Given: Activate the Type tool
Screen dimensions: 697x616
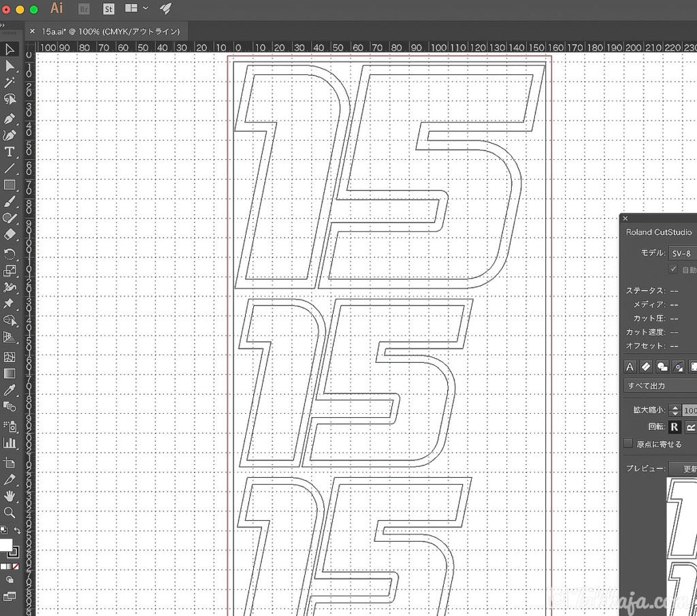Looking at the screenshot, I should (10, 152).
